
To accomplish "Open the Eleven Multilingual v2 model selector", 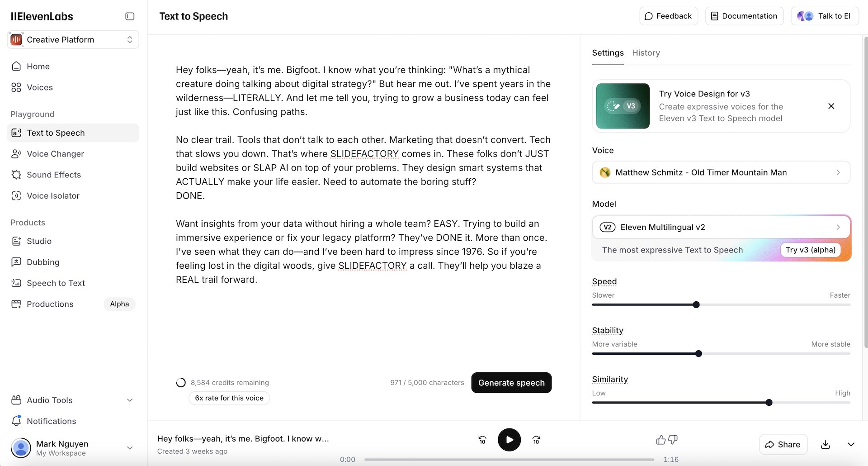I will [721, 227].
